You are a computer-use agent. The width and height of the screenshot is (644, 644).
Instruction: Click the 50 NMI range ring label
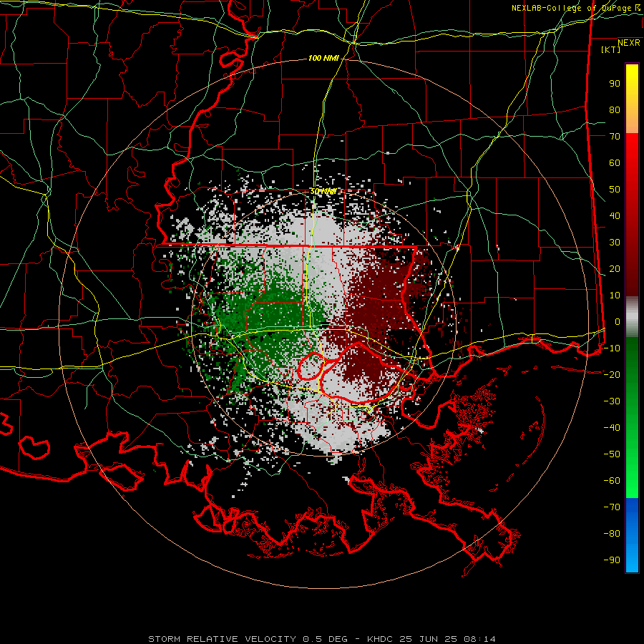pos(323,191)
